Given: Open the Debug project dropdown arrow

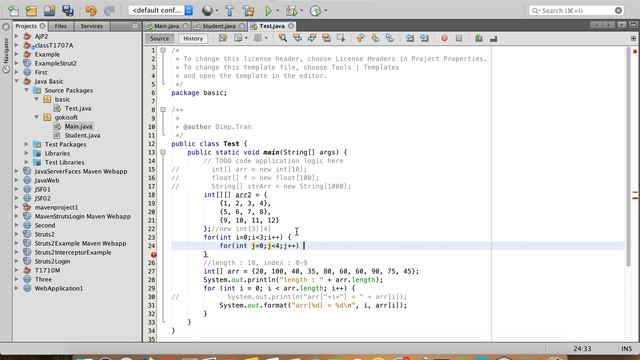Looking at the screenshot, I should click(302, 11).
